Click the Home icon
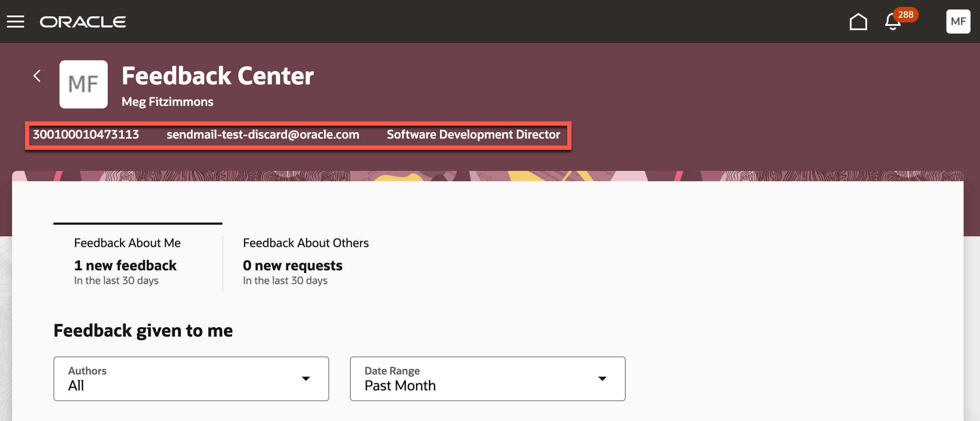Image resolution: width=980 pixels, height=421 pixels. 858,22
